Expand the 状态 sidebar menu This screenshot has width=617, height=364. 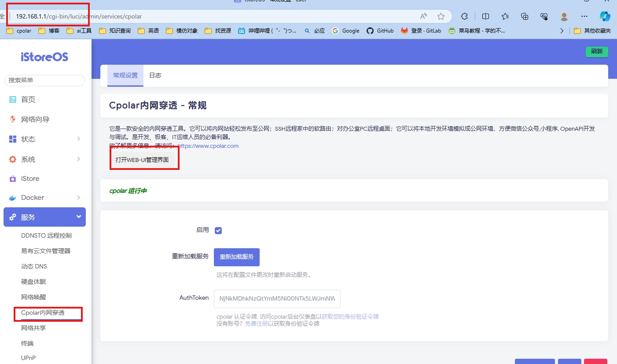pyautogui.click(x=44, y=139)
